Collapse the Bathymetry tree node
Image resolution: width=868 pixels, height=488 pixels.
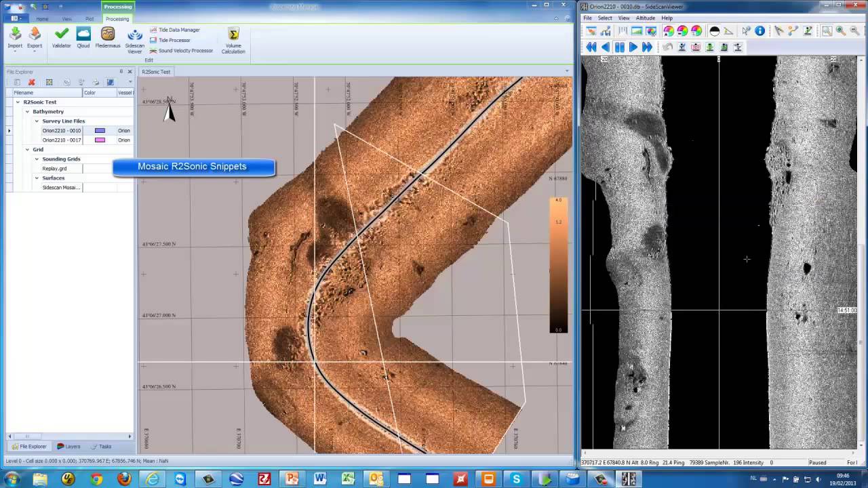pos(27,112)
